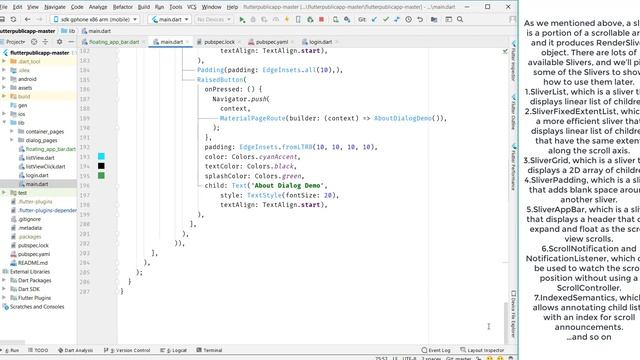Image resolution: width=640 pixels, height=360 pixels.
Task: Stop the running app with red square
Action: 322,20
